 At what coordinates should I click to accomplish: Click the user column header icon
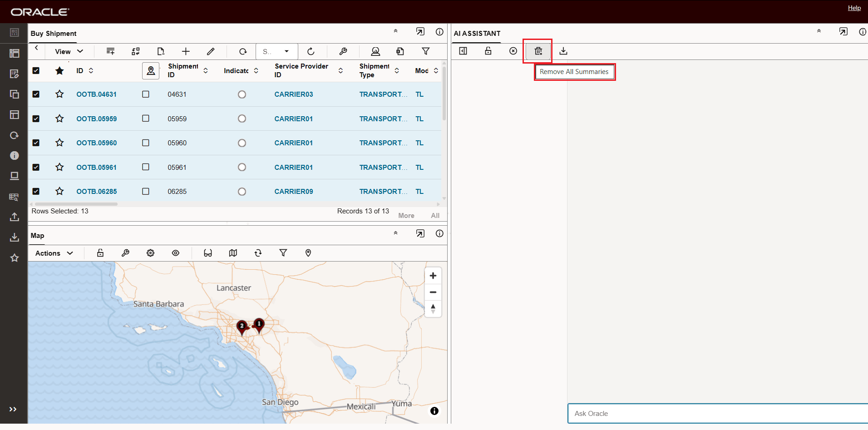pyautogui.click(x=151, y=71)
